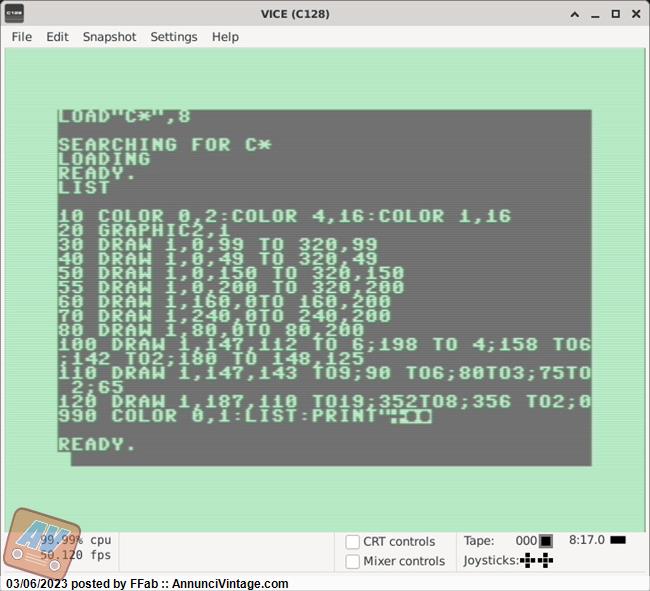Click line 40 DRAW 1,0,49 TO 320,49
This screenshot has height=591, width=650.
pos(218,259)
